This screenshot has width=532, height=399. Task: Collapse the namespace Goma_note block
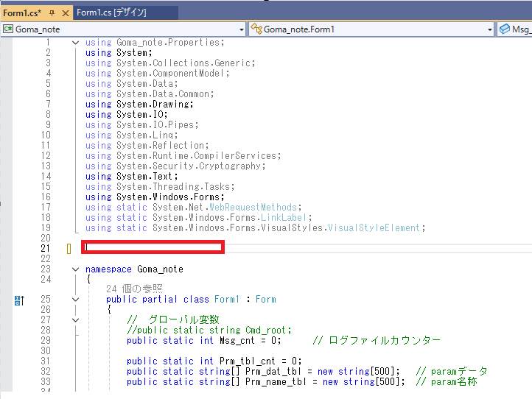(75, 269)
